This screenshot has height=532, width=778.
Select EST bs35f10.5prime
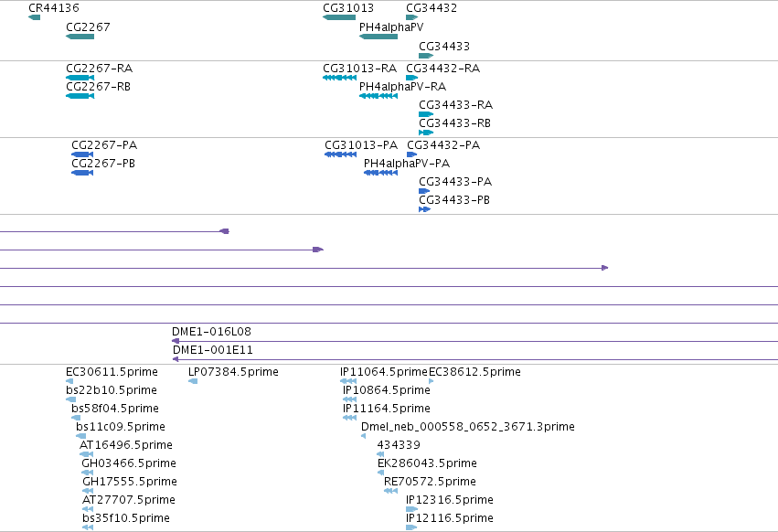88,527
